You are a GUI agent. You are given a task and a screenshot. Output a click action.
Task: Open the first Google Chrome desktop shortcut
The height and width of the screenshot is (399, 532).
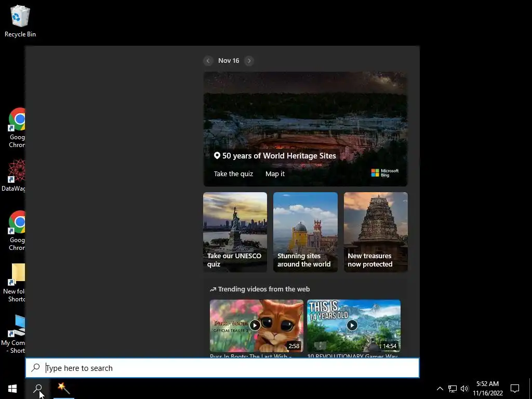[17, 128]
